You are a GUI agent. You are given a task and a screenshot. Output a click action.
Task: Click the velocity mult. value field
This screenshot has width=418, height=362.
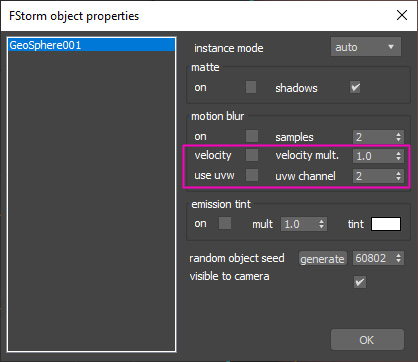point(373,156)
